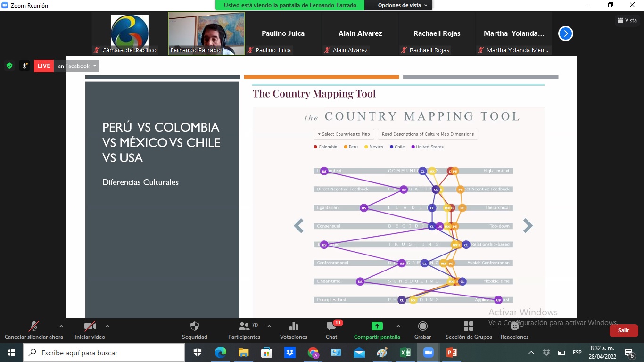Click US marker near Applications First
Screen dimensions: 644x362
(498, 300)
